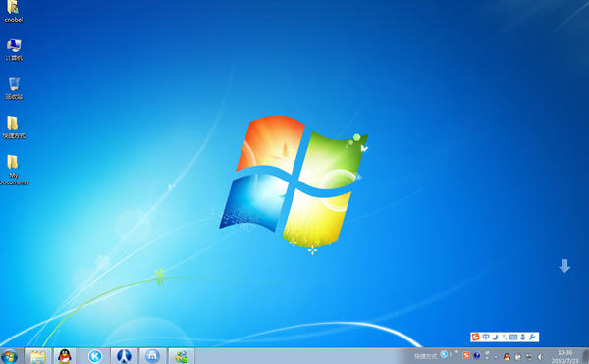
Task: Launch the blue K circle taskbar app
Action: click(95, 356)
